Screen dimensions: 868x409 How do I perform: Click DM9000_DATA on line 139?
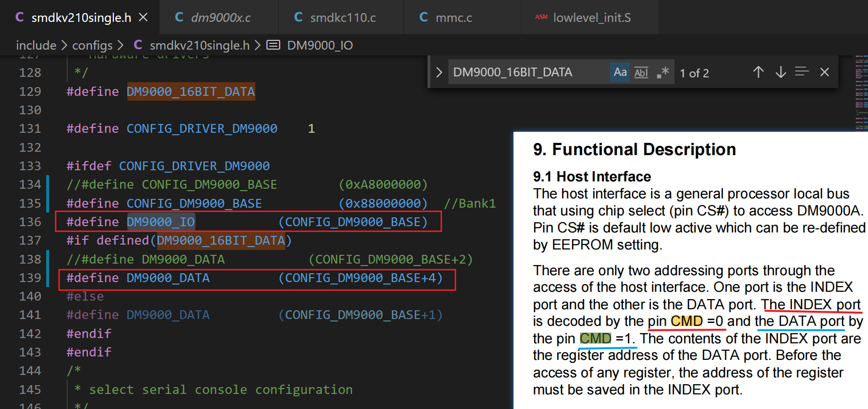(168, 278)
